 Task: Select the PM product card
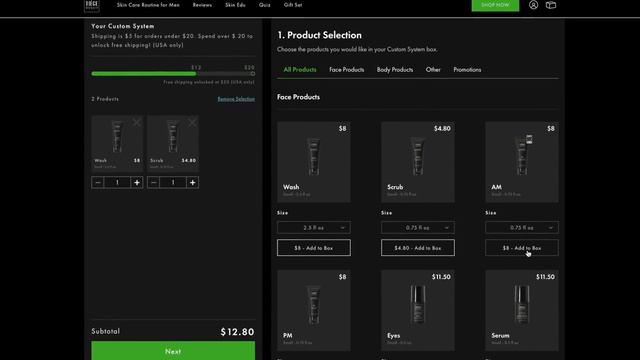[x=313, y=310]
